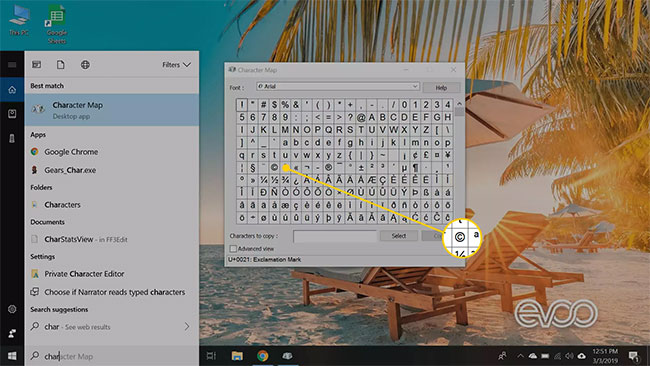The image size is (650, 366).
Task: Select the # character in the grid
Action: click(x=264, y=104)
